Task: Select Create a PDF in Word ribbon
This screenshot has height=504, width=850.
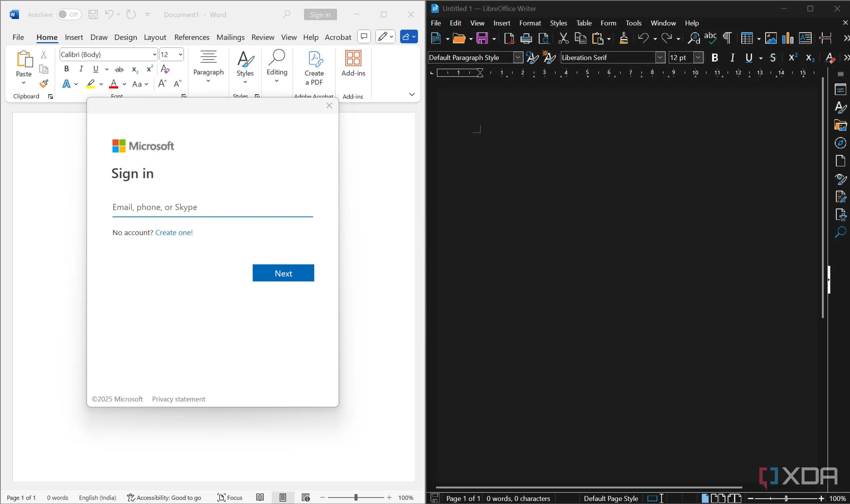Action: pyautogui.click(x=314, y=68)
